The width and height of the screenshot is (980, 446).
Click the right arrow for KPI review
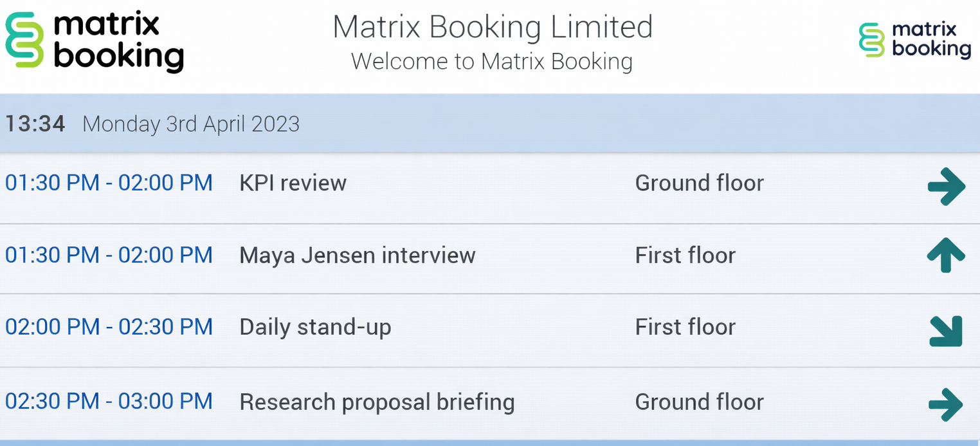click(x=946, y=187)
